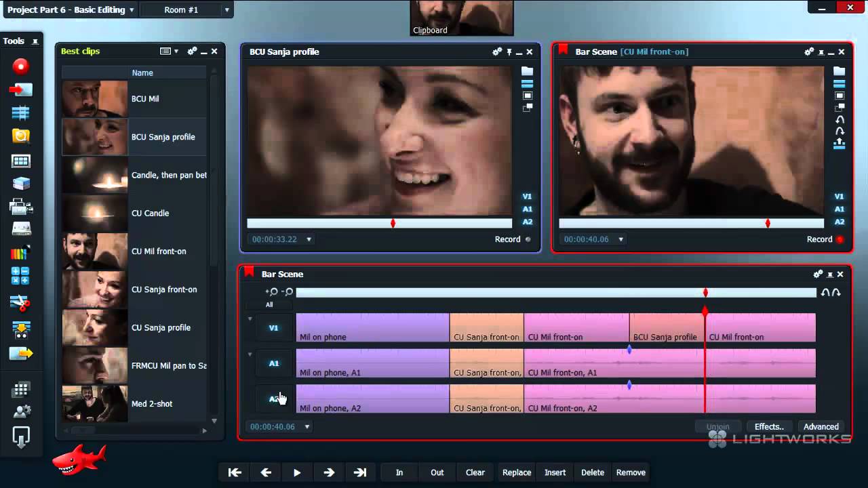Select Mil on phone clip on V1
The image size is (868, 488).
point(373,328)
